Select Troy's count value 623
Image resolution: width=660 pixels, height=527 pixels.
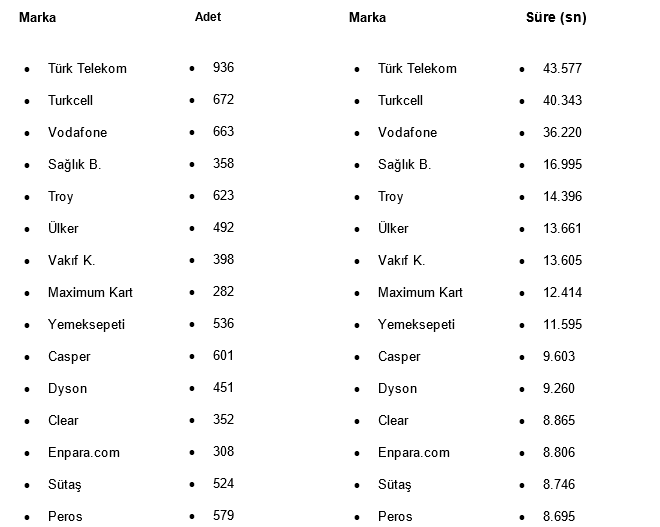[x=223, y=196]
